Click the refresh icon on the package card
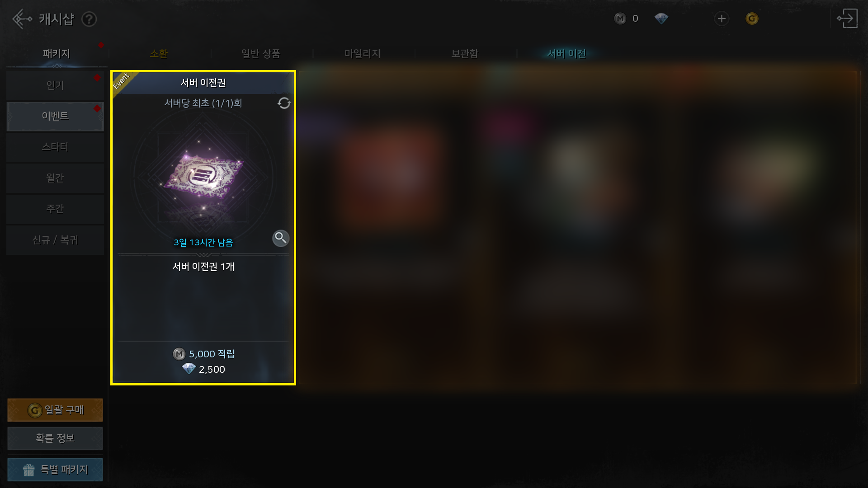Screen dimensions: 868x488 tap(284, 103)
